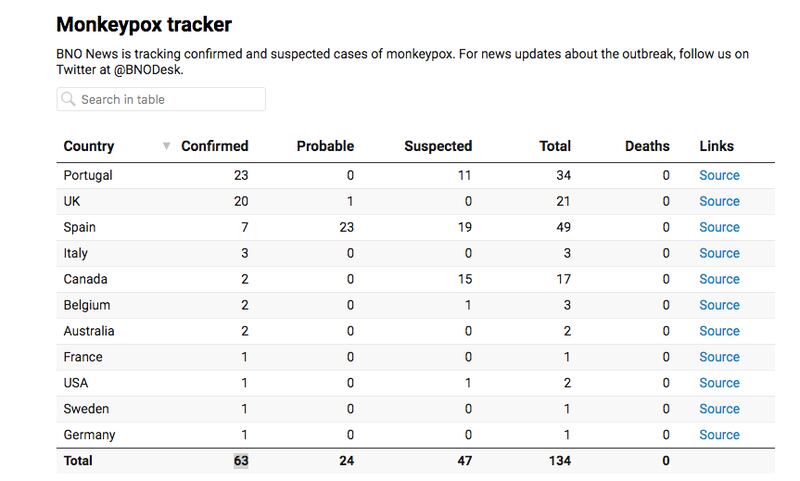Open the Source link for Italy
The image size is (800, 481).
point(719,253)
